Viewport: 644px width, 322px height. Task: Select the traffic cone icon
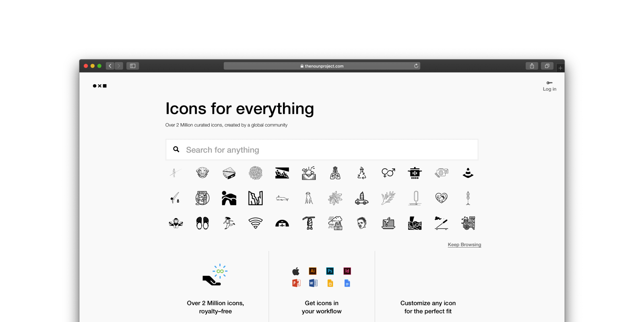pyautogui.click(x=468, y=173)
